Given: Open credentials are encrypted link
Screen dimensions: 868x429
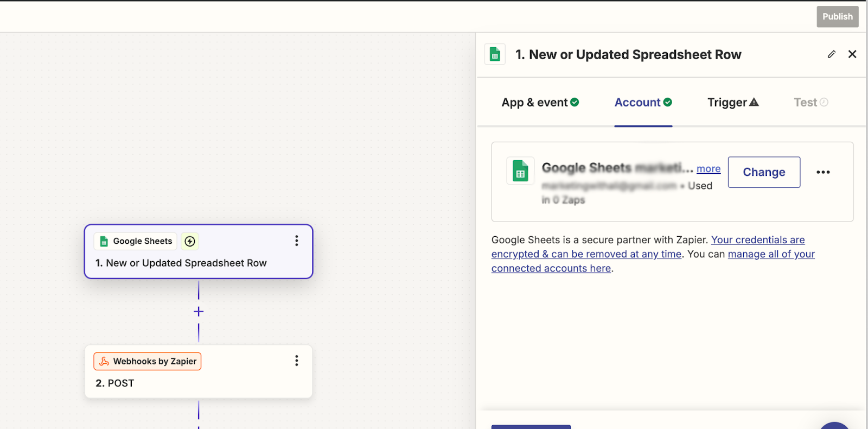Looking at the screenshot, I should (648, 247).
